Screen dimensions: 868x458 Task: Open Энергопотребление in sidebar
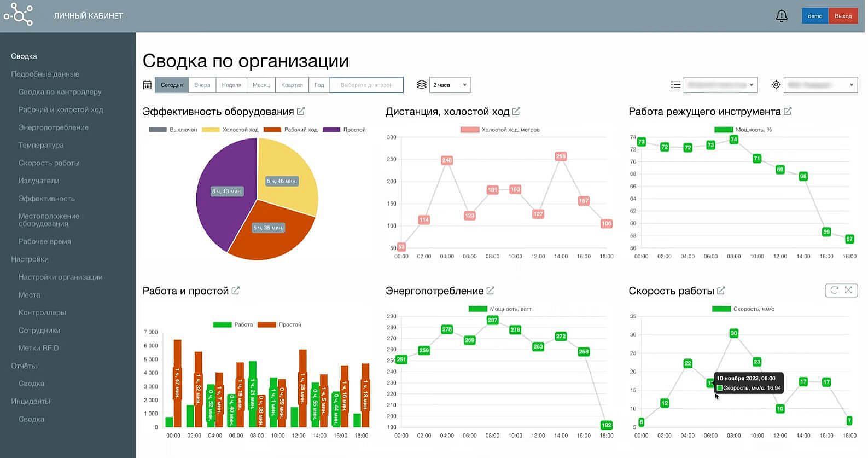54,127
